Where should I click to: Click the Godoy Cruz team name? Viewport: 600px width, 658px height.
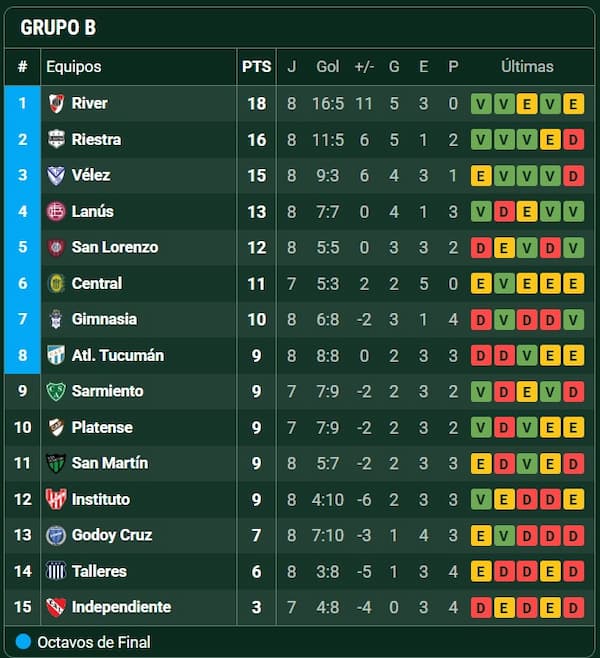pos(112,535)
